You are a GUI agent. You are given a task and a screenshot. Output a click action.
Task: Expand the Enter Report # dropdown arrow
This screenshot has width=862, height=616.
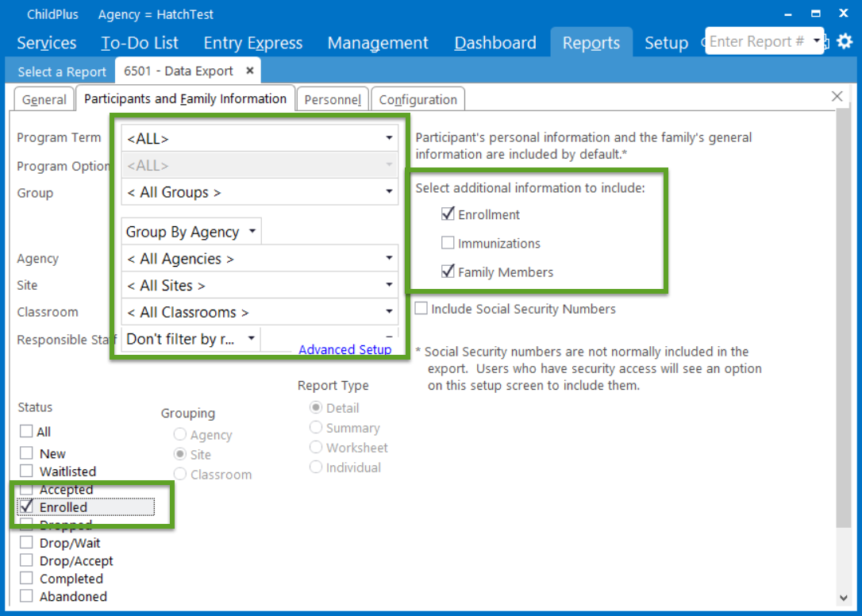pos(817,40)
